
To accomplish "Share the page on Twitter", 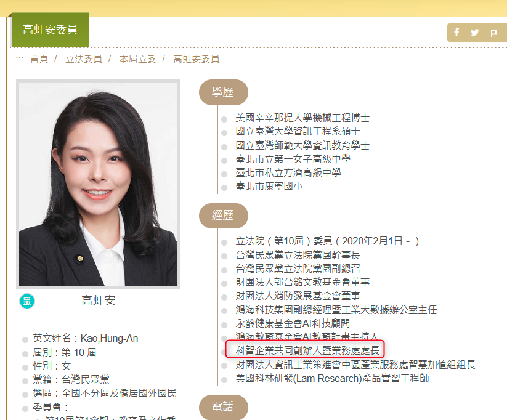I will click(x=475, y=33).
